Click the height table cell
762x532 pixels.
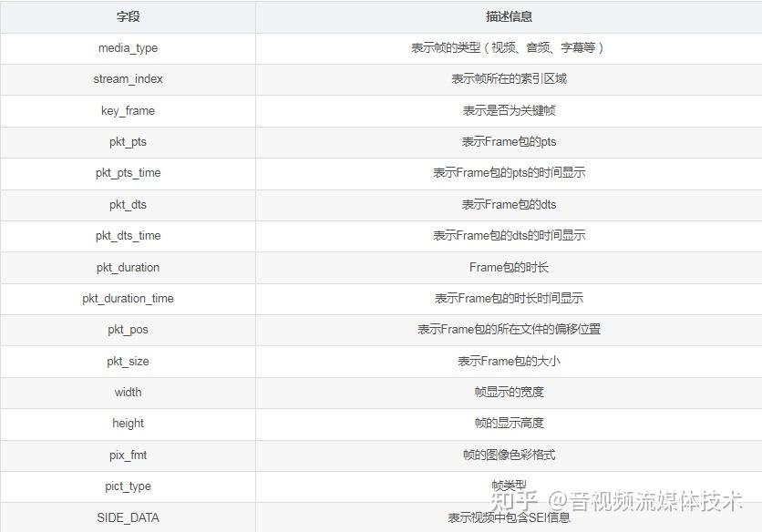128,424
